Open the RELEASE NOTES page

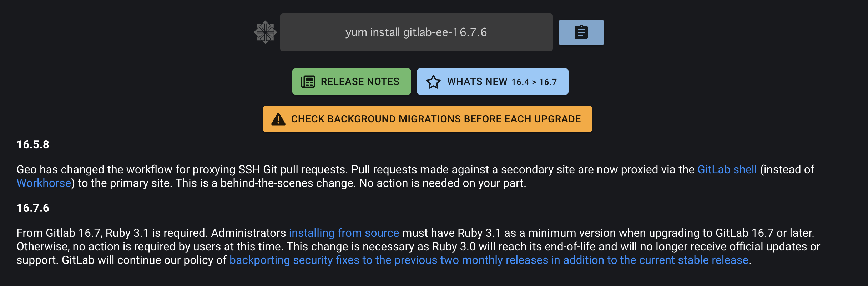(x=351, y=81)
